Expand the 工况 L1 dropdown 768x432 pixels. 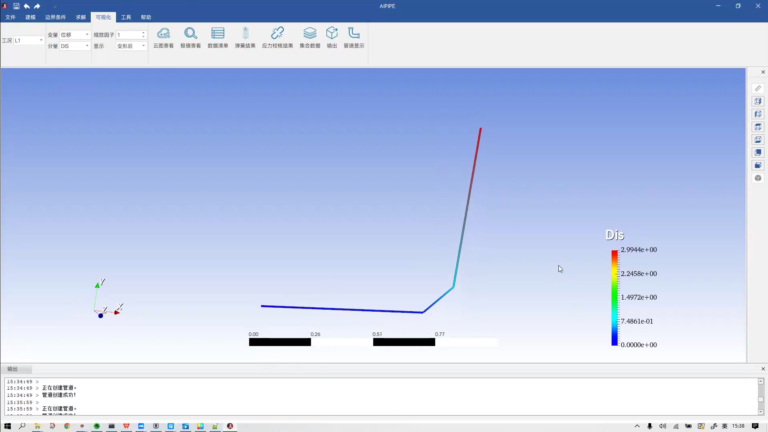click(29, 40)
